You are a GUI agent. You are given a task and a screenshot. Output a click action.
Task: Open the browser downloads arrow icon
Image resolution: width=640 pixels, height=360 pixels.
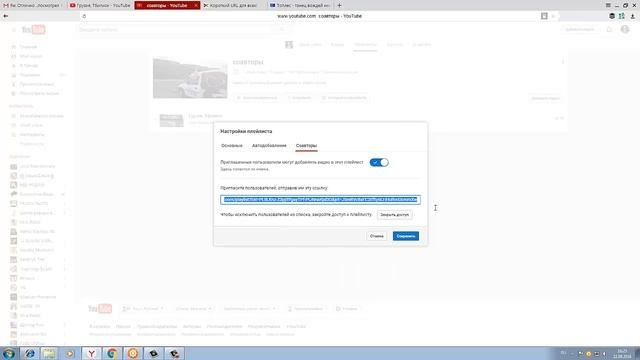633,16
